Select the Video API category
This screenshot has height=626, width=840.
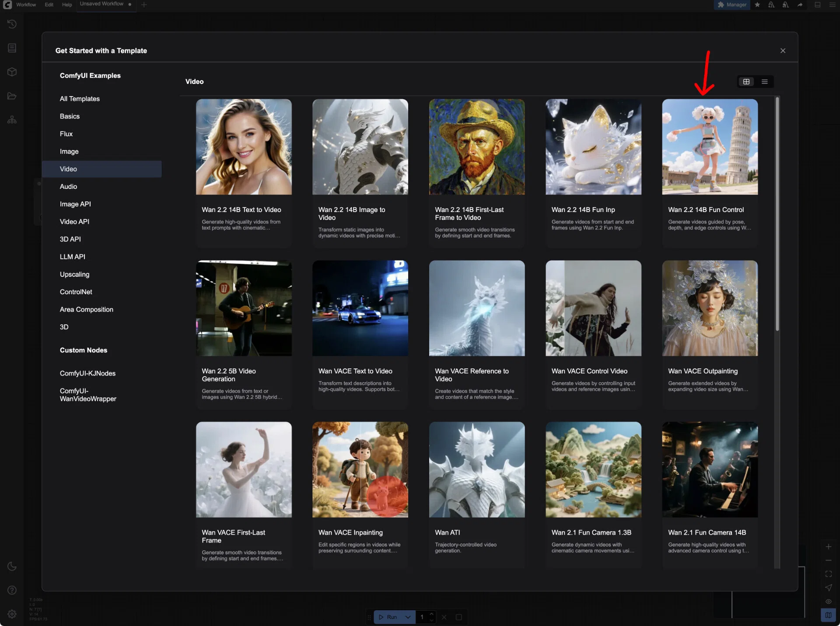pyautogui.click(x=74, y=222)
